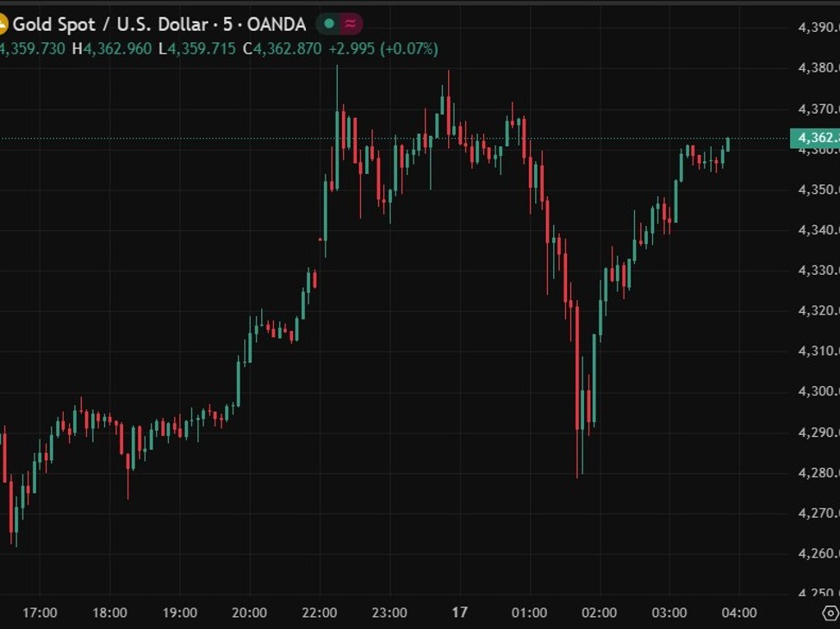Open chart settings hexagon gear icon
This screenshot has height=629, width=840.
coord(830,613)
